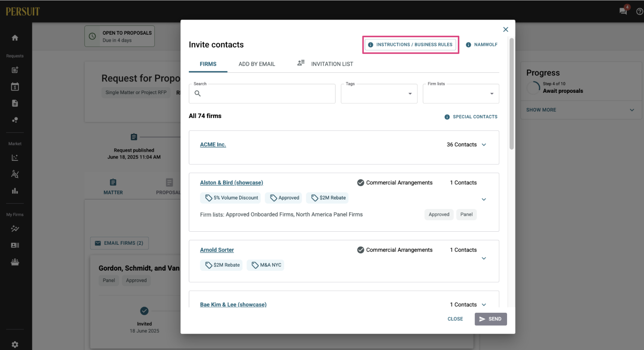Toggle Arnold Sorter Commercial Arrangements check
Image resolution: width=644 pixels, height=350 pixels.
(x=361, y=250)
